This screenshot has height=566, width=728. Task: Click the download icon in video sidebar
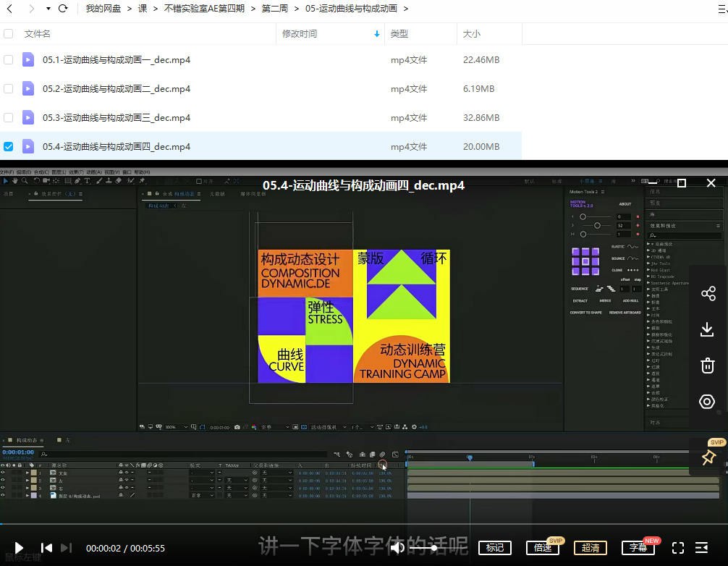pyautogui.click(x=708, y=329)
